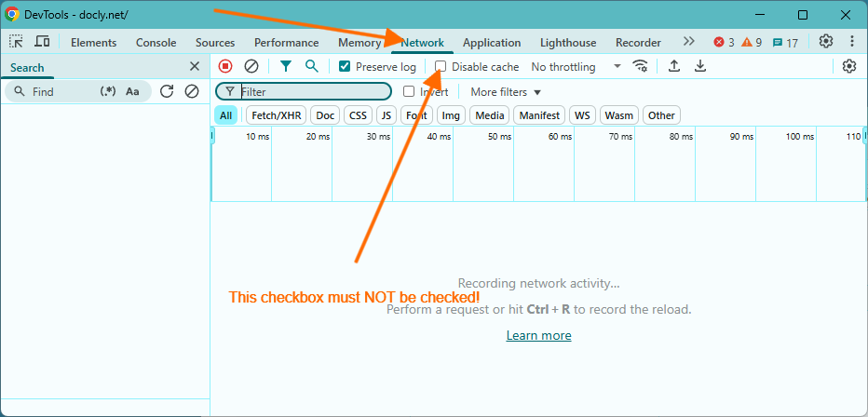The image size is (868, 417).
Task: Open the Application tab
Action: [492, 43]
